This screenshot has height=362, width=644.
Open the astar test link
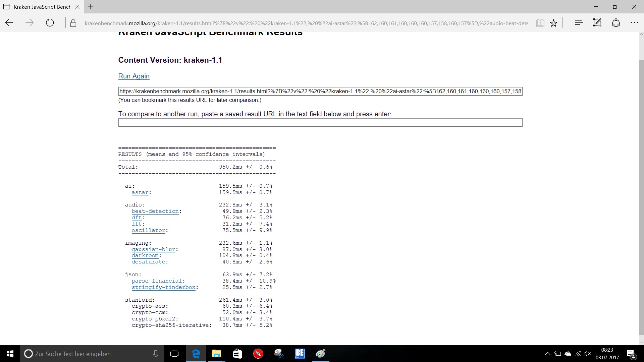140,192
